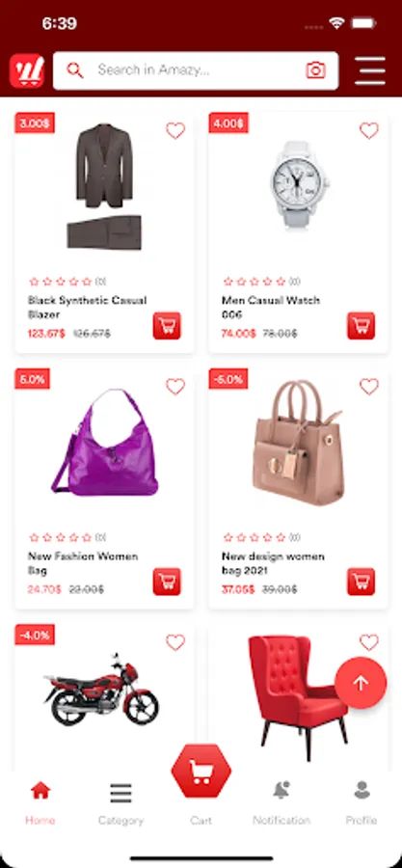The width and height of the screenshot is (402, 868).
Task: Add New Fashion Women Bag to cart
Action: [x=167, y=582]
